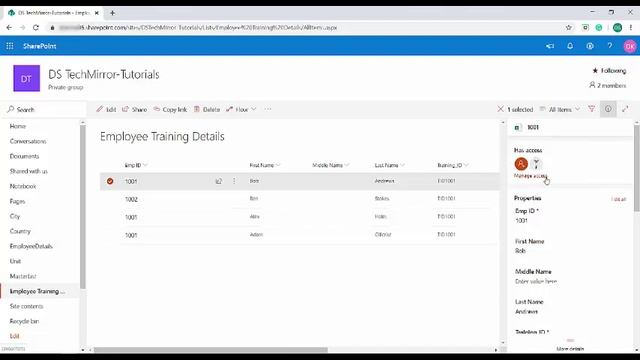Image resolution: width=640 pixels, height=360 pixels.
Task: Open Site contents
Action: (26, 306)
